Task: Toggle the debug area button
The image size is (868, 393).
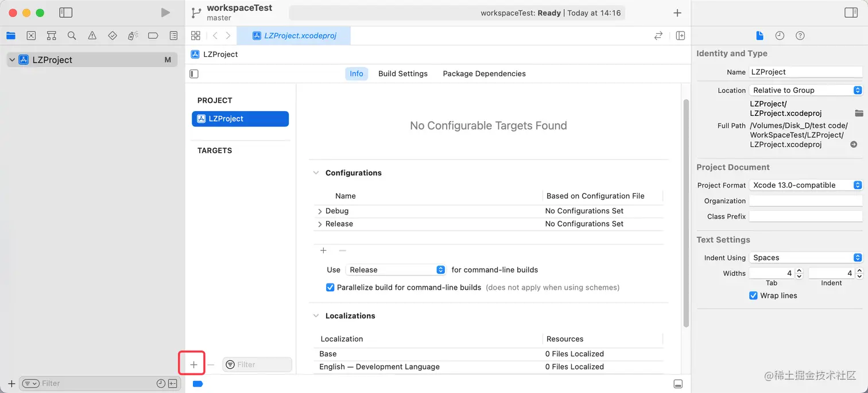Action: (678, 383)
